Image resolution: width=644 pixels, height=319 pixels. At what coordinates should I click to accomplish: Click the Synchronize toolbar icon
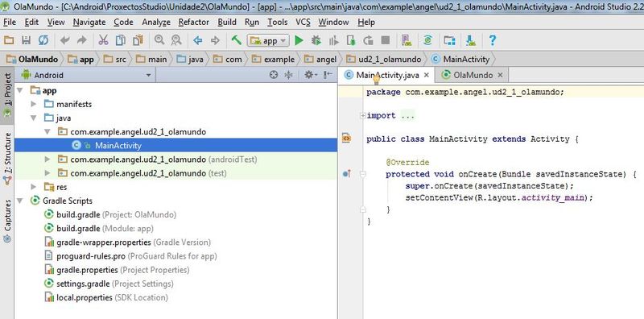click(x=43, y=40)
